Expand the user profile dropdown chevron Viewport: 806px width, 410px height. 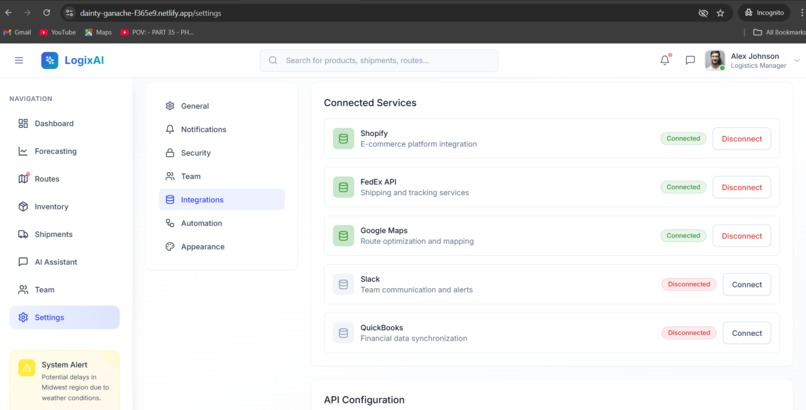[x=797, y=61]
